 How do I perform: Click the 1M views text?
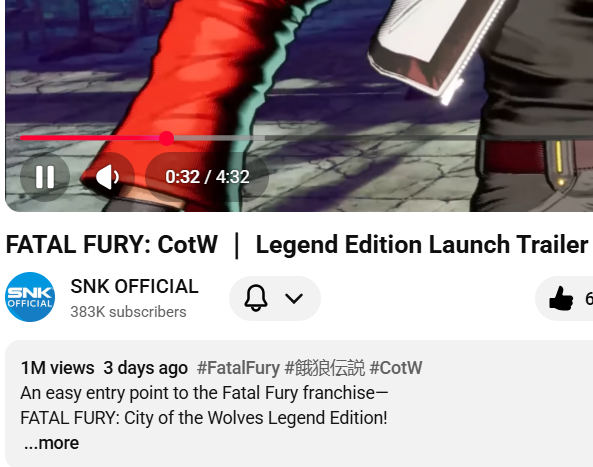[x=57, y=368]
